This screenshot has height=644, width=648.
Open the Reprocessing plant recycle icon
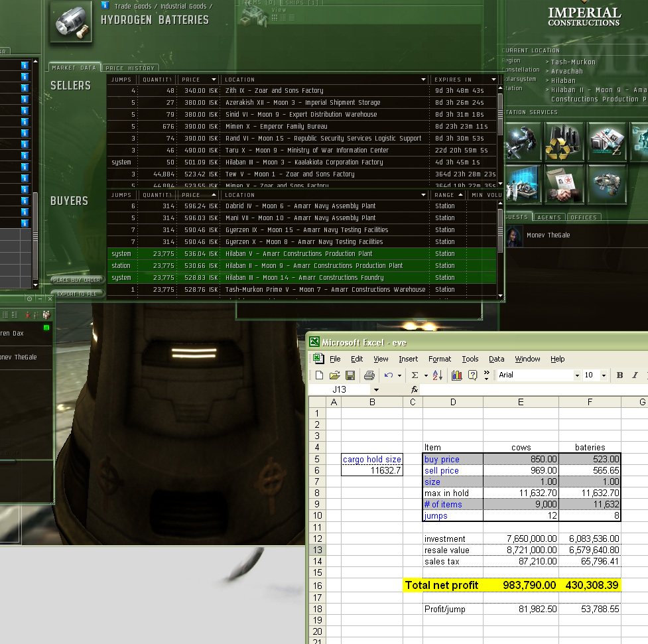(x=564, y=142)
